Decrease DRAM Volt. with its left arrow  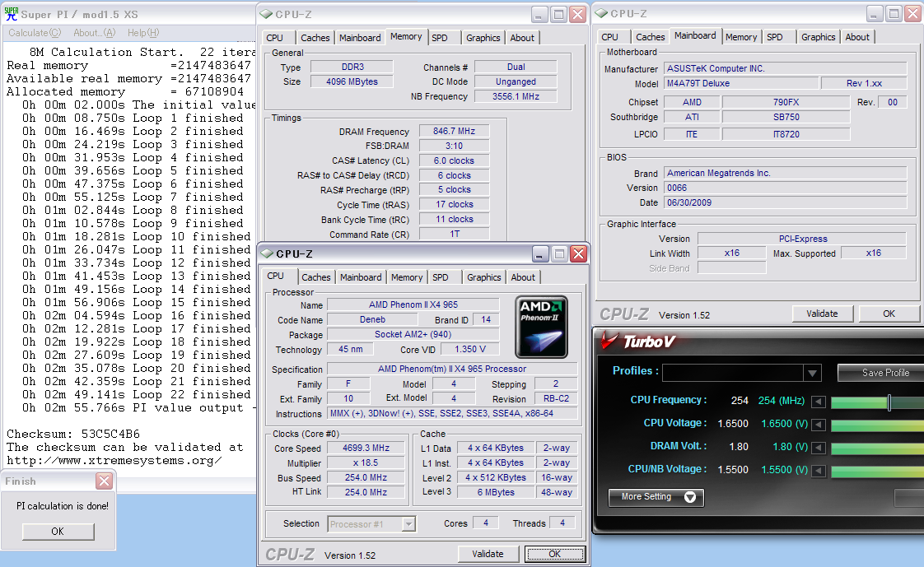click(818, 448)
